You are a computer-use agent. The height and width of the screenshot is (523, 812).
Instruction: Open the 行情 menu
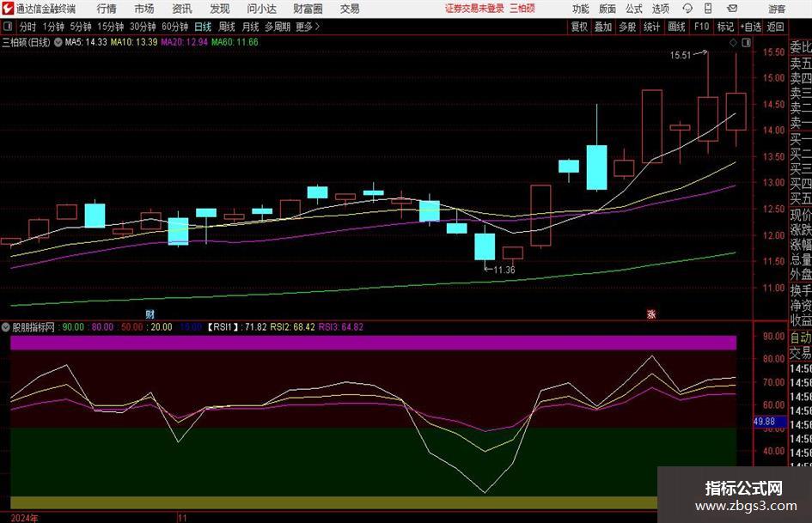click(x=107, y=9)
